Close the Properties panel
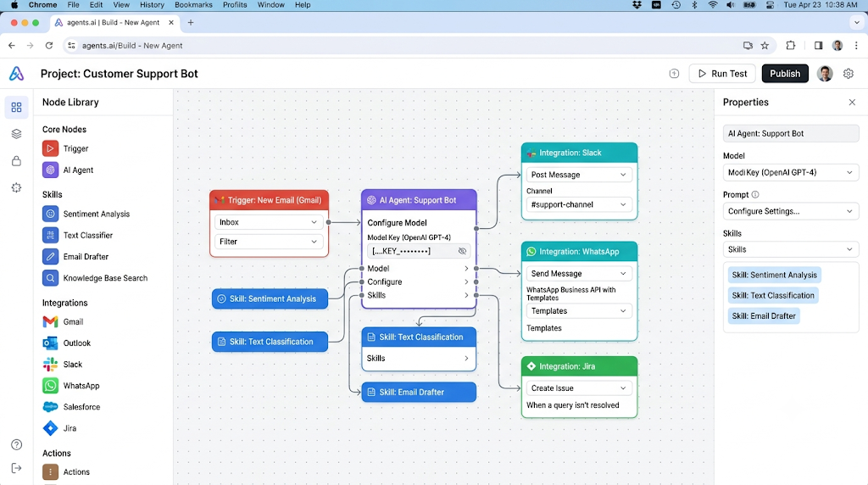The image size is (868, 485). 852,103
